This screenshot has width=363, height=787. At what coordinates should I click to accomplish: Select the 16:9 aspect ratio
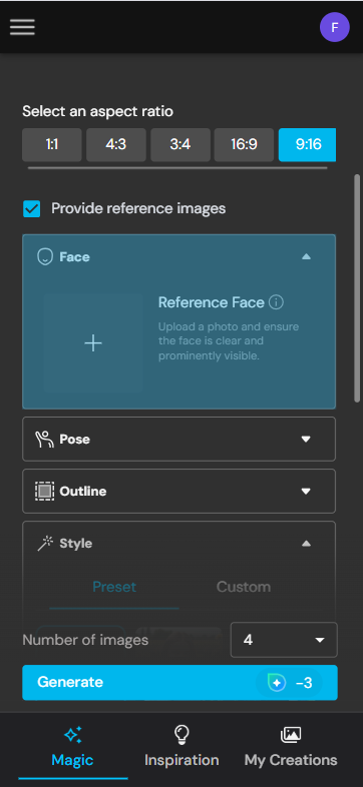(x=244, y=145)
